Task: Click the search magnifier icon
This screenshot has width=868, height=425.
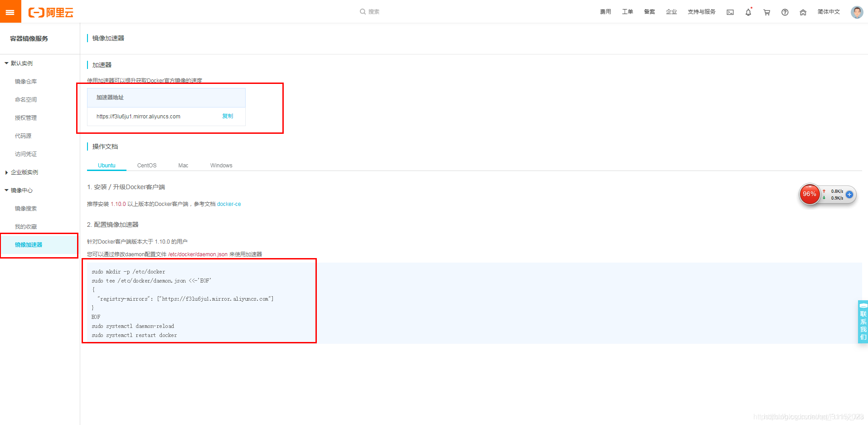Action: (363, 12)
